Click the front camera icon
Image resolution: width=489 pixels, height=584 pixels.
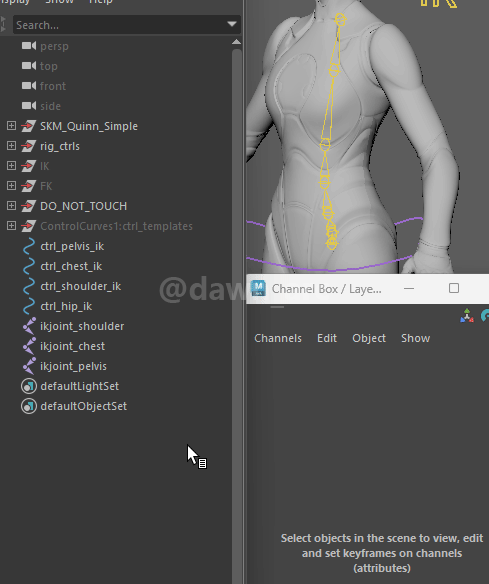29,86
